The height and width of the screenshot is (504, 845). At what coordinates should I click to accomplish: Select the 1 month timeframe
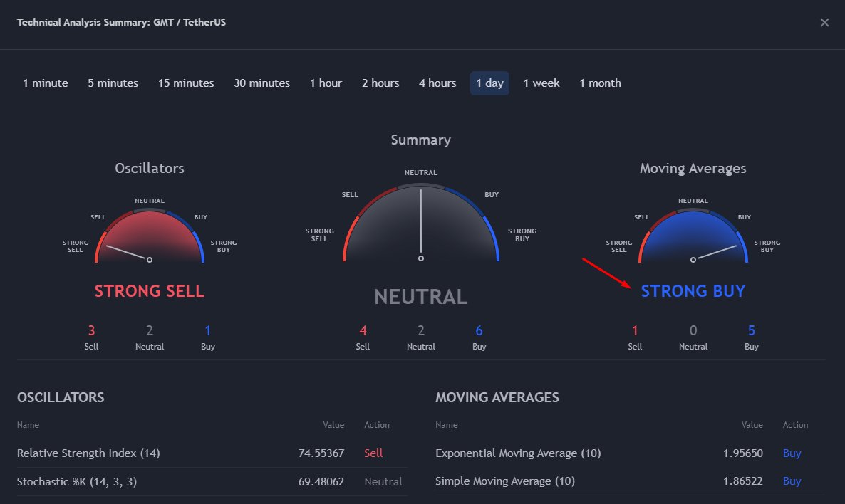[x=601, y=83]
